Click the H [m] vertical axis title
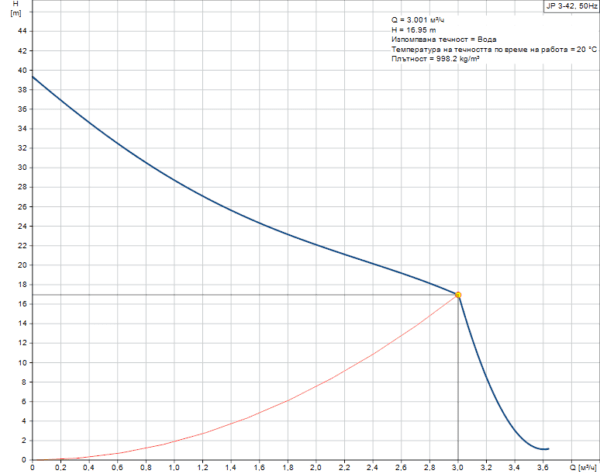Screen dimensions: 600x474 15,10
